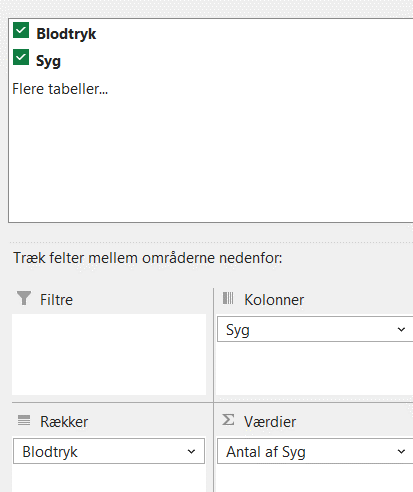413x492 pixels.
Task: Click the Blodtryk item in Rækker area
Action: coord(109,451)
